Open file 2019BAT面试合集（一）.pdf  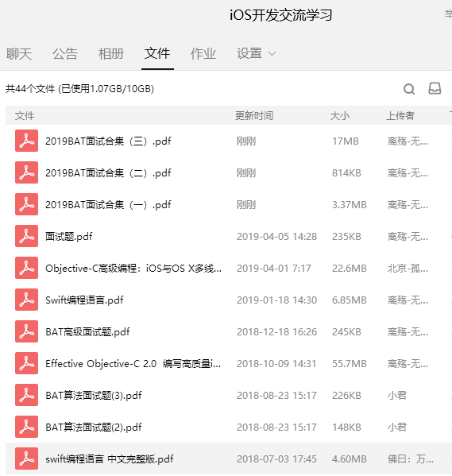tap(108, 205)
